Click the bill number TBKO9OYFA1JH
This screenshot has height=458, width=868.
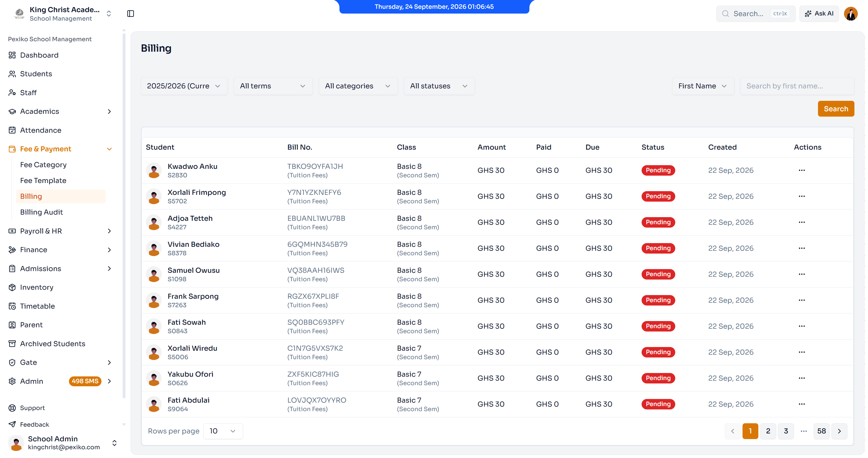(315, 167)
